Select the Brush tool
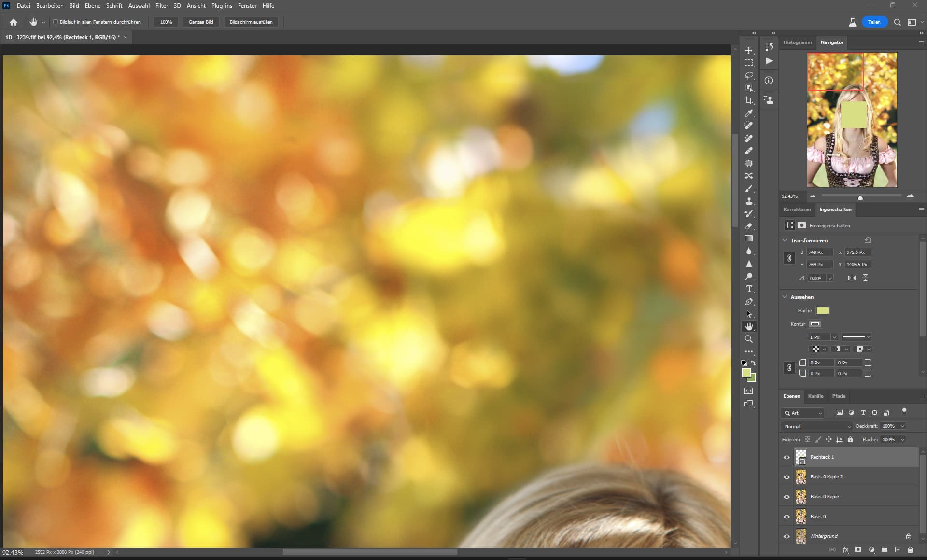 [749, 188]
